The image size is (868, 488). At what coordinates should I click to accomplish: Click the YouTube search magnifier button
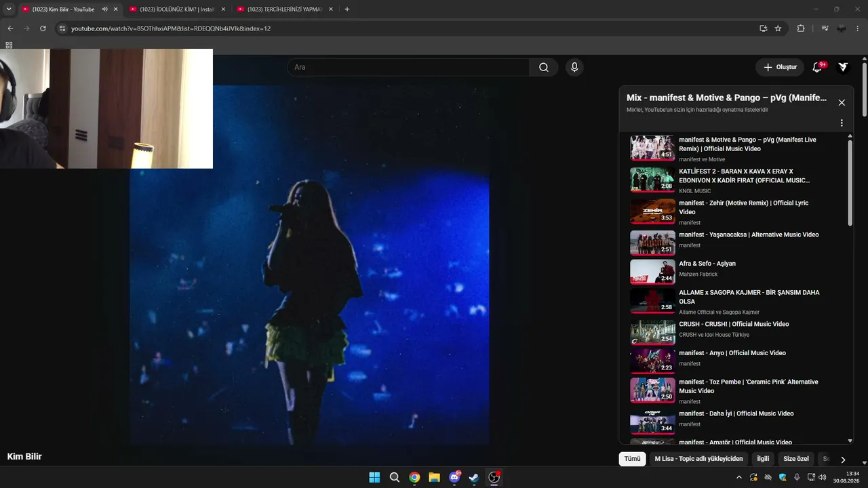544,67
